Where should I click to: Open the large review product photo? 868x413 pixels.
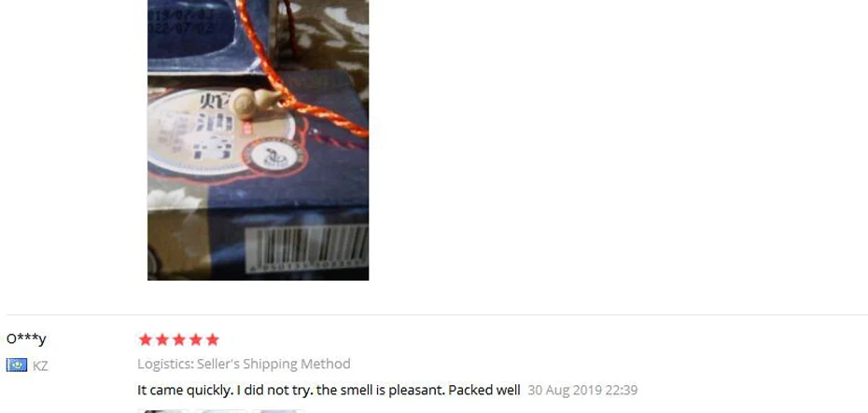(258, 140)
